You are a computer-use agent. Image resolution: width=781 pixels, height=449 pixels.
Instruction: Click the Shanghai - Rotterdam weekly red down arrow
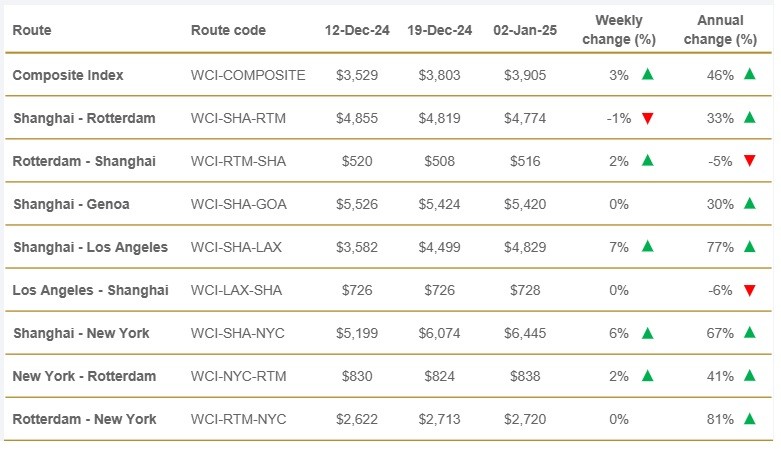[648, 118]
